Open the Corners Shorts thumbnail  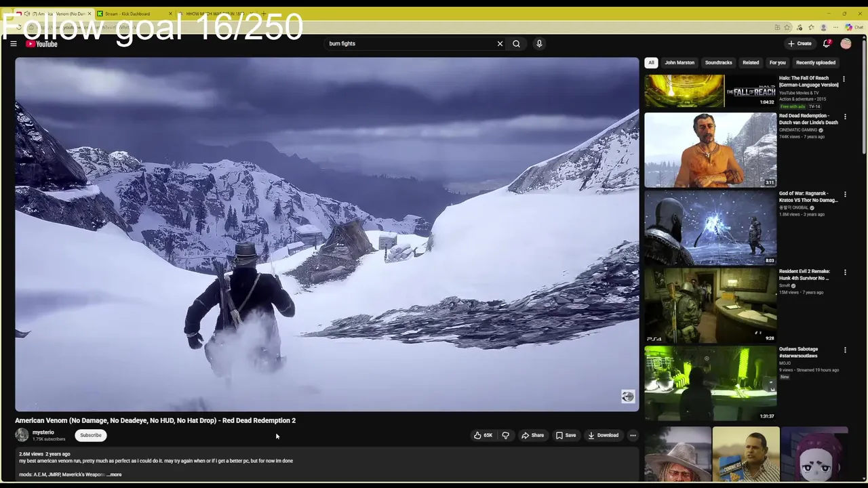[746, 454]
